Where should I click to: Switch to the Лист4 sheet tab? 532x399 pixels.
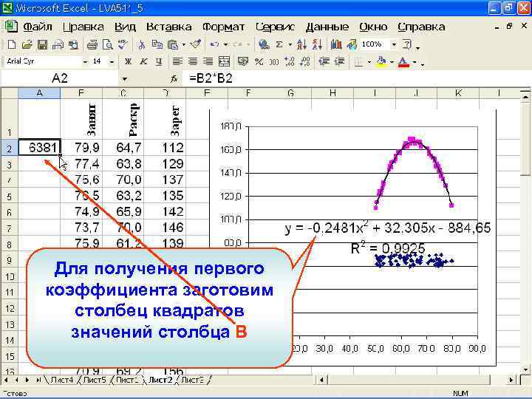[x=62, y=380]
